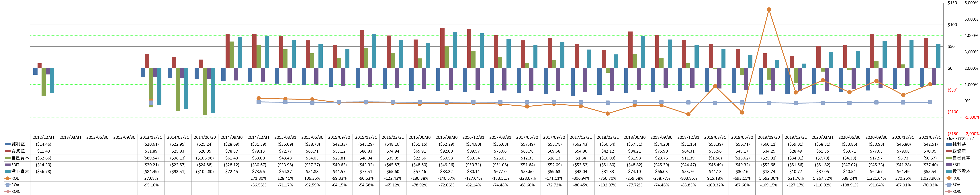Click the 総資産 red swatch in the table's left legend
Viewport: 980px width, 195px height.
pyautogui.click(x=8, y=151)
